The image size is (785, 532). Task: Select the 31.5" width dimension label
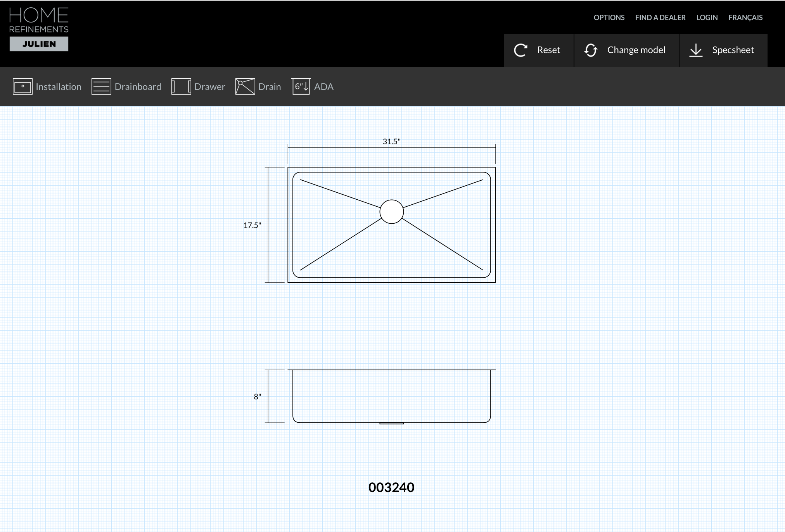coord(391,142)
